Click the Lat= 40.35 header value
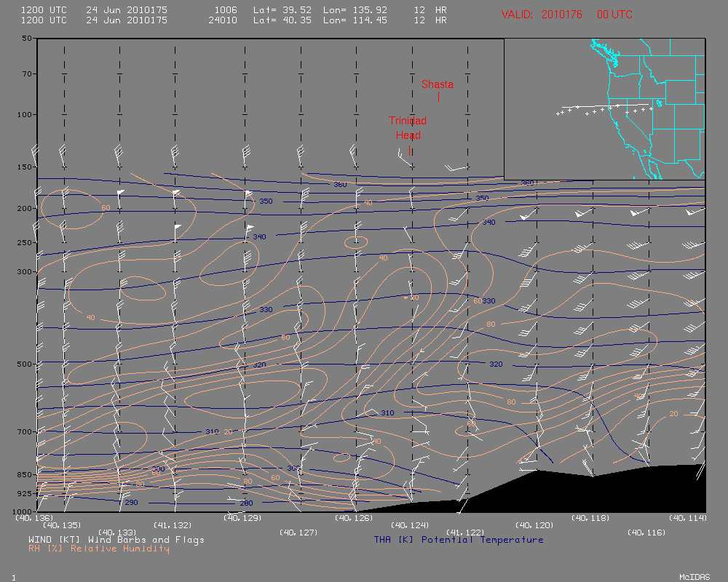Image resolution: width=728 pixels, height=582 pixels. tap(282, 20)
